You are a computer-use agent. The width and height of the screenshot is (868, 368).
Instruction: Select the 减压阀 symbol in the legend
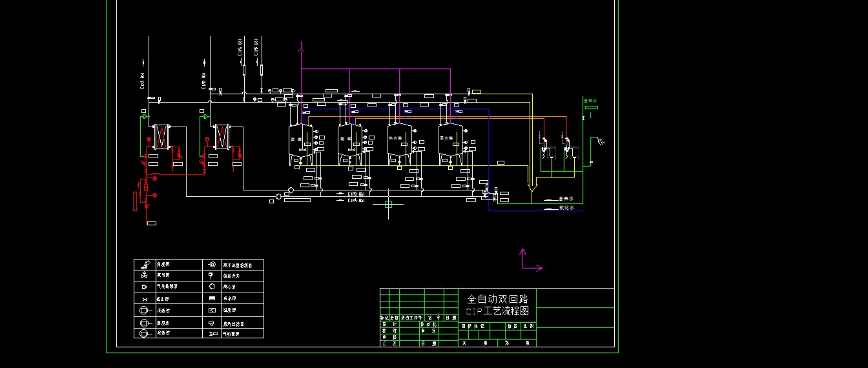coord(212,310)
